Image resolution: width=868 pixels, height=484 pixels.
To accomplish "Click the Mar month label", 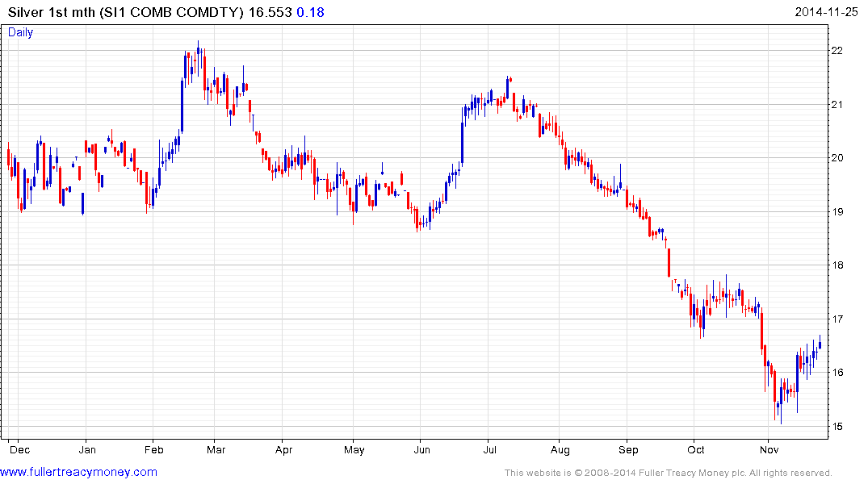I will 216,449.
